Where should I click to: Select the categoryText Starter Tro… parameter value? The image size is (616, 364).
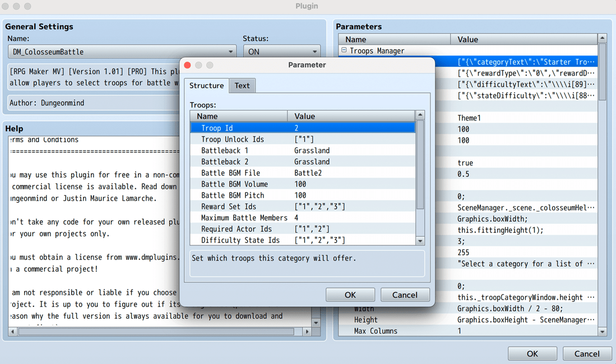pyautogui.click(x=526, y=62)
